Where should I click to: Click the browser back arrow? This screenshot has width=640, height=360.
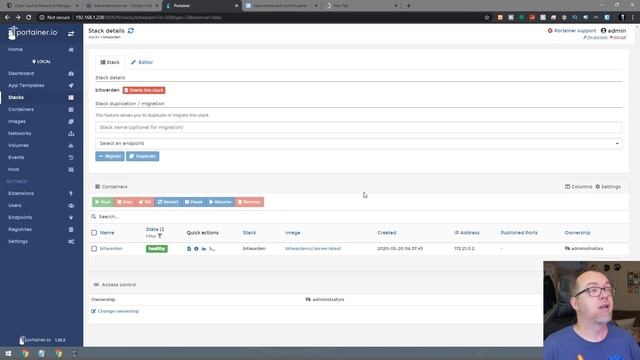click(x=7, y=18)
